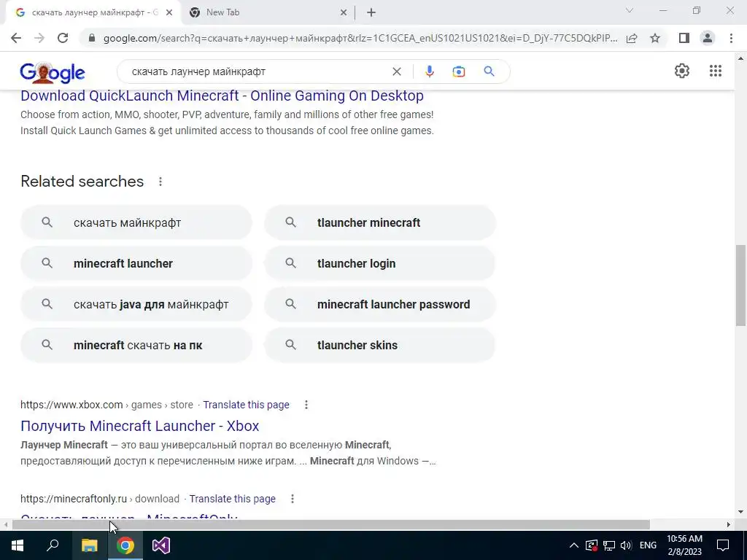This screenshot has width=747, height=560.
Task: Click the security tray icon with red dot
Action: (591, 545)
